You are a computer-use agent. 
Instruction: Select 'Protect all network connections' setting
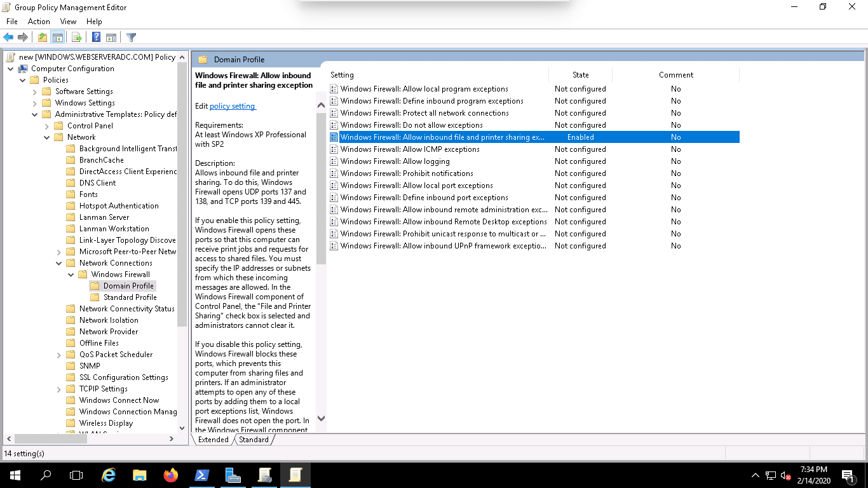424,113
